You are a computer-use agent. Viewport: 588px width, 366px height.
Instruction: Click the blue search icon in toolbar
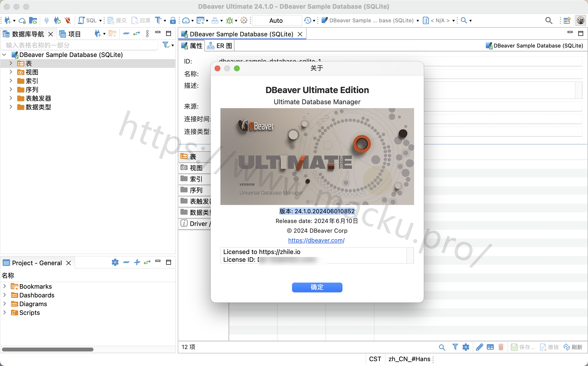[464, 21]
